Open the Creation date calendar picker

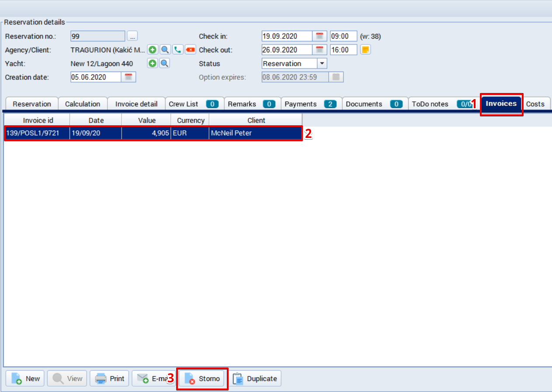point(128,77)
